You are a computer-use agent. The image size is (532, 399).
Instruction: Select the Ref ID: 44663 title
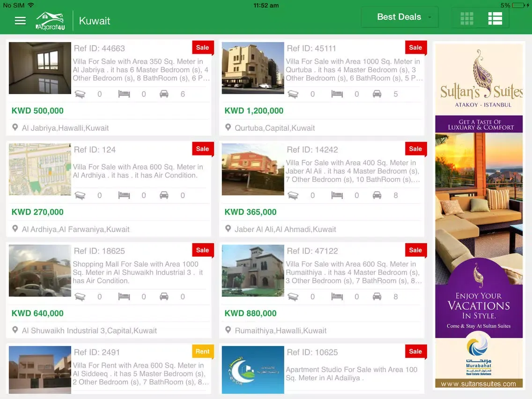click(99, 49)
